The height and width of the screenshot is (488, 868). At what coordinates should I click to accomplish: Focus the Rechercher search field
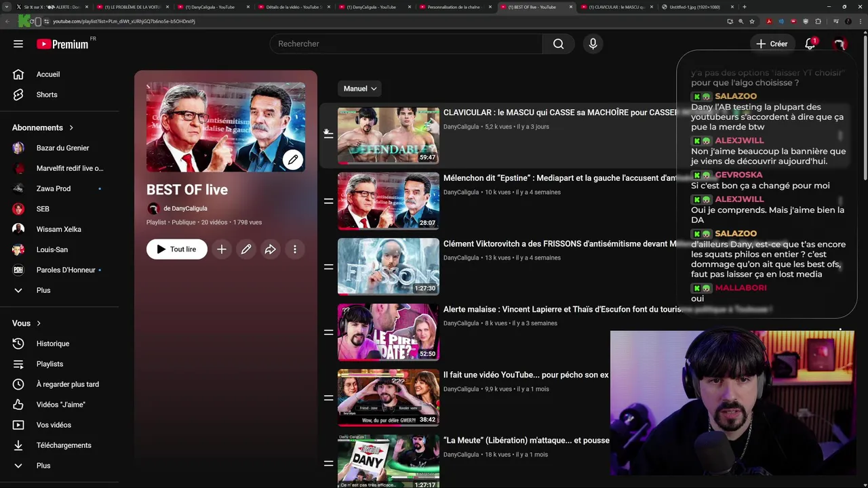tap(406, 44)
